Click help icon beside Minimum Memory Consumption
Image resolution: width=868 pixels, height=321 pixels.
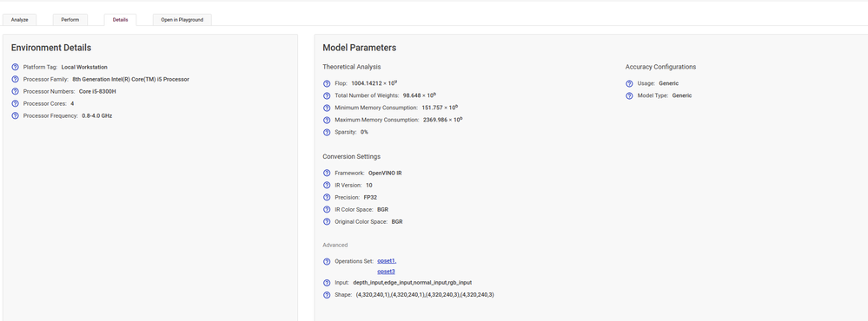(x=327, y=108)
